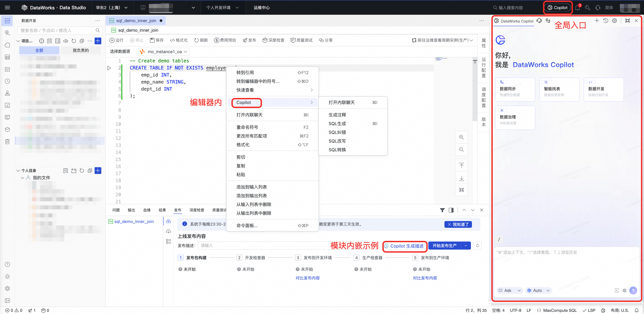
Task: Open the Copilot chat history icon
Action: [x=605, y=21]
